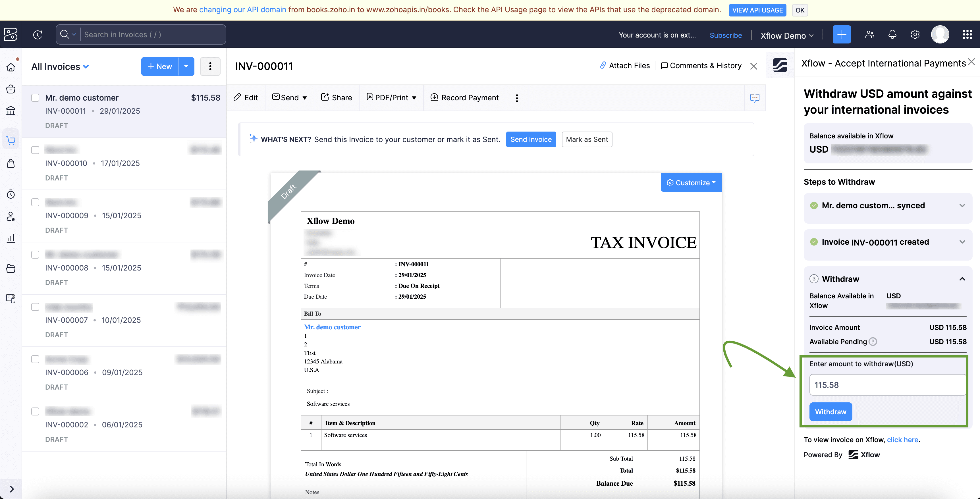Click Withdraw button in Xflow panel
The image size is (980, 499).
(830, 411)
